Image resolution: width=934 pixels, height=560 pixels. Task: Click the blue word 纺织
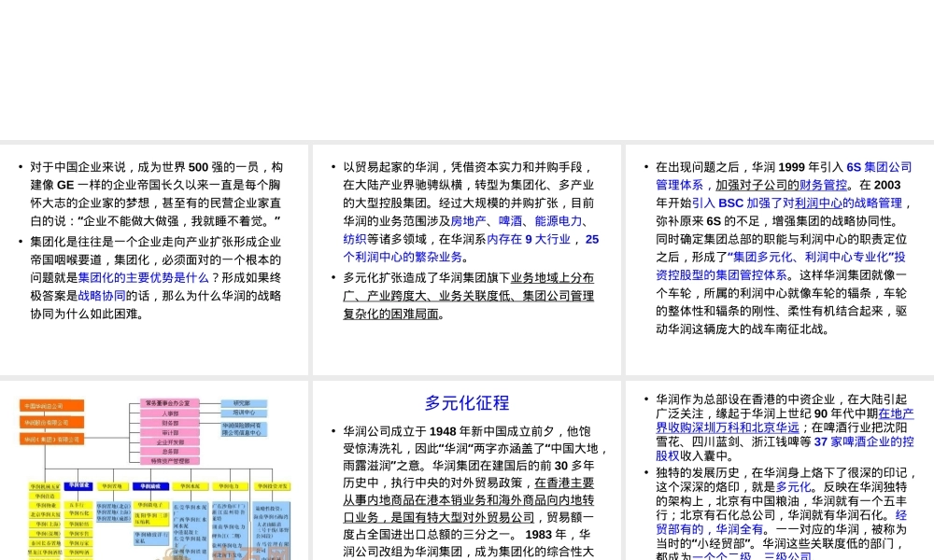[354, 239]
